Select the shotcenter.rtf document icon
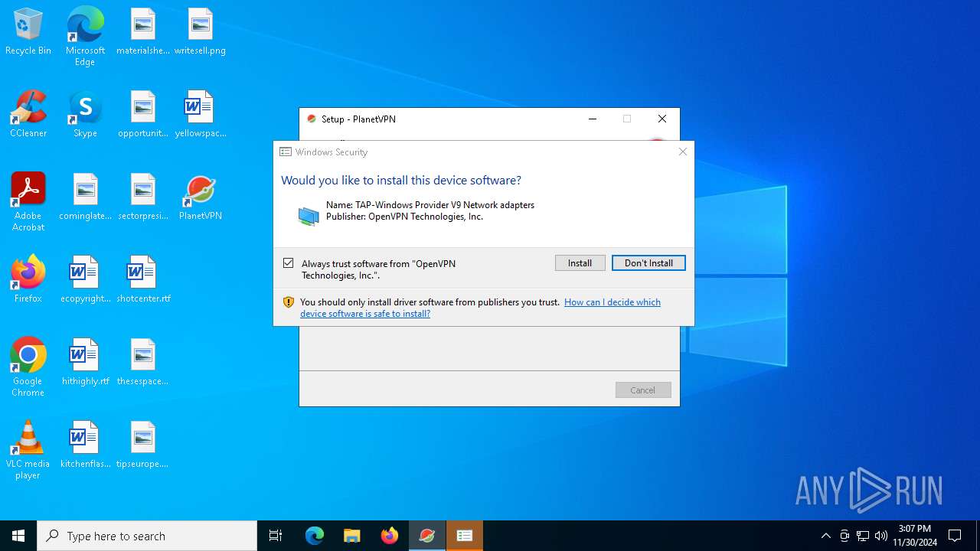Image resolution: width=980 pixels, height=551 pixels. point(143,280)
